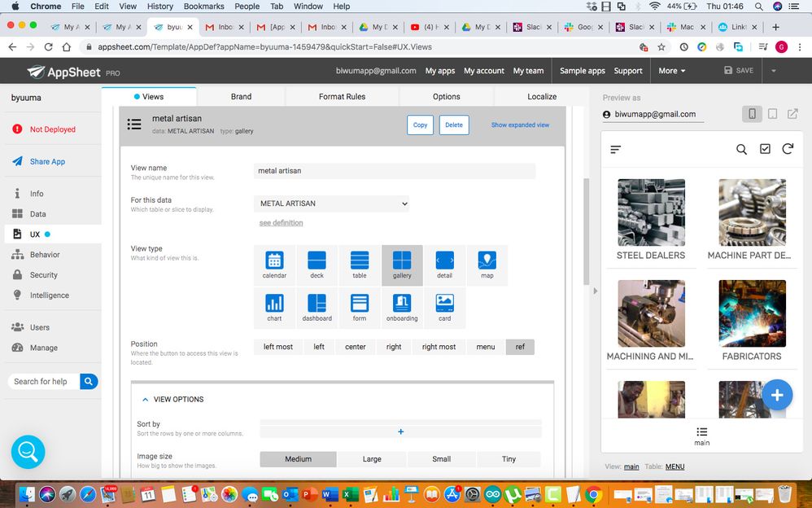Image resolution: width=812 pixels, height=508 pixels.
Task: Select the detail view type
Action: point(444,265)
